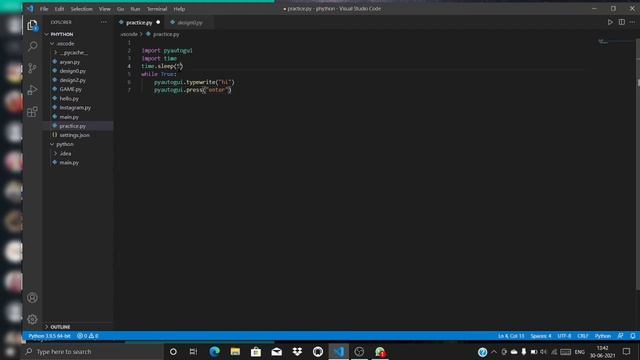Select Python 3.9.5 64-bit interpreter in status bar
The height and width of the screenshot is (360, 640).
pyautogui.click(x=49, y=336)
